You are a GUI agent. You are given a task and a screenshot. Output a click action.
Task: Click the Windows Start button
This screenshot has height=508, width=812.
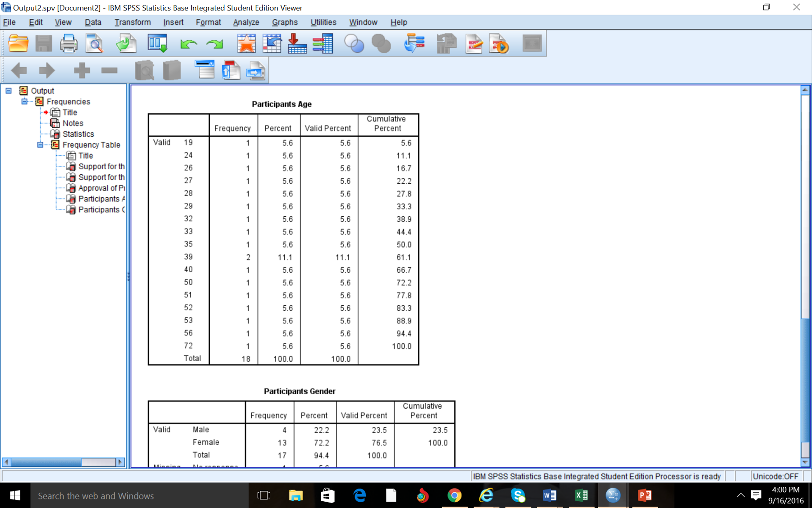point(15,495)
